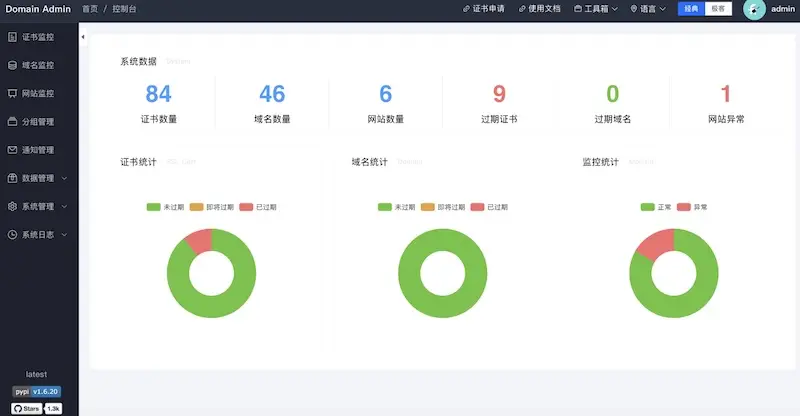Click the admin avatar image

tap(754, 9)
